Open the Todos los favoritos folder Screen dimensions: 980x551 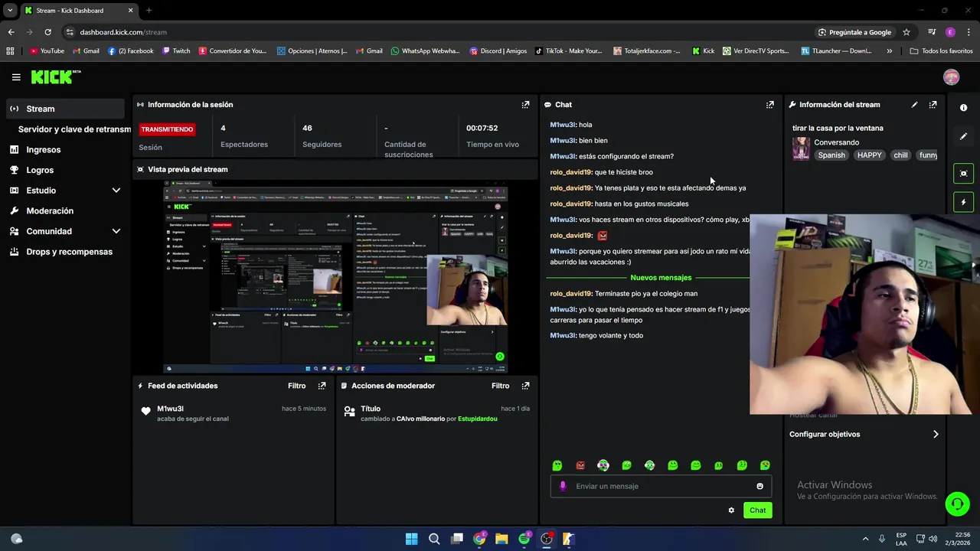(941, 51)
